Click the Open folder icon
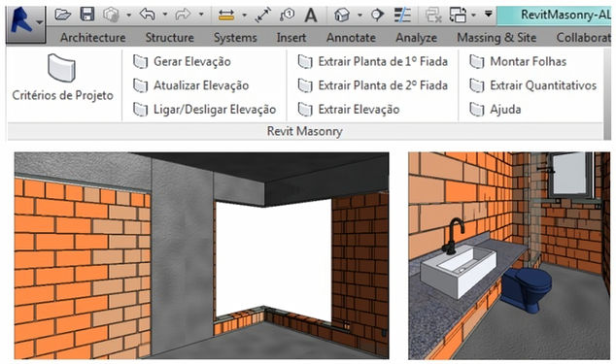This screenshot has width=616, height=364. pyautogui.click(x=63, y=15)
